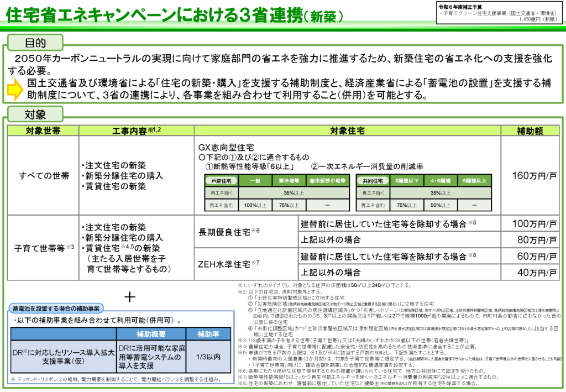Click the 50%以上 cell in 共同住宅 table
566x392 pixels.
[x=441, y=205]
